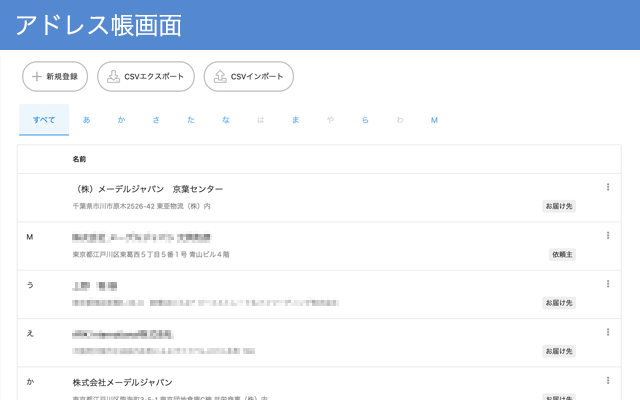640x400 pixels.
Task: Show entries under the ま tab
Action: click(x=295, y=120)
